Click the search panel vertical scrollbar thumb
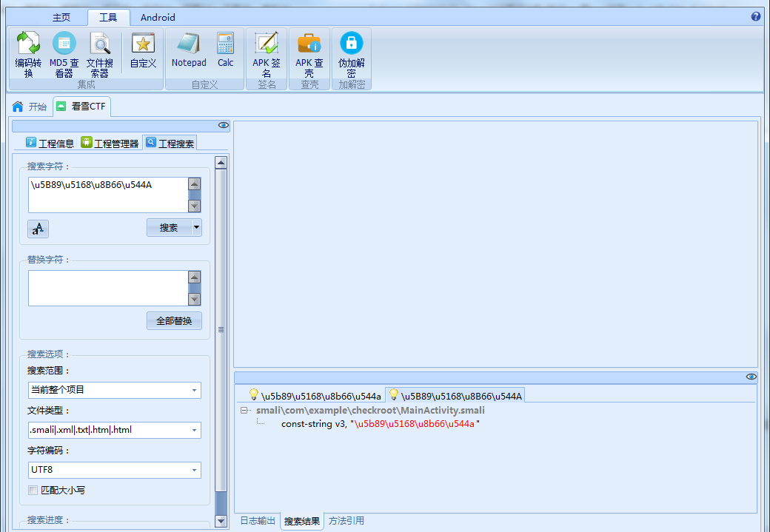This screenshot has height=532, width=770. [221, 329]
